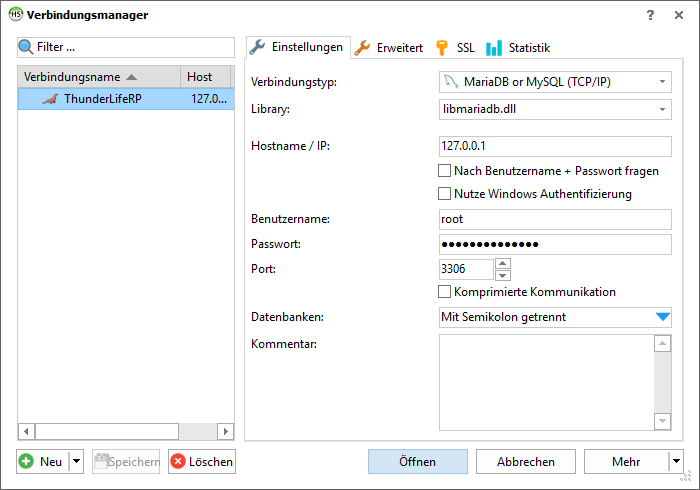Click the Öffnen button
This screenshot has height=490, width=700.
pos(417,461)
